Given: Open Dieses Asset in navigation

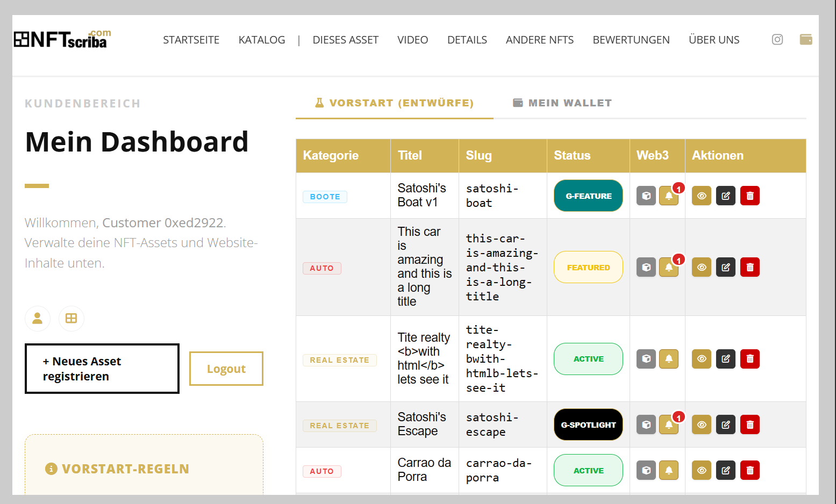Looking at the screenshot, I should coord(346,40).
